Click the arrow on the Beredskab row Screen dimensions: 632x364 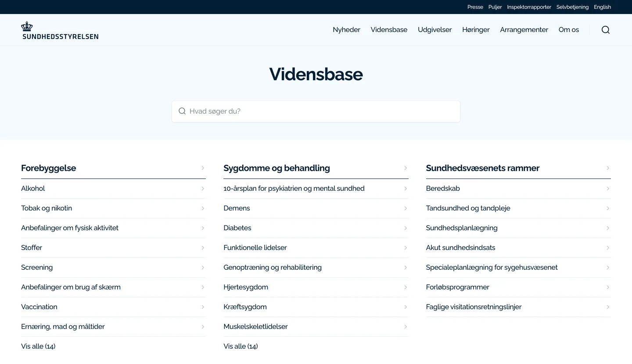(x=608, y=189)
